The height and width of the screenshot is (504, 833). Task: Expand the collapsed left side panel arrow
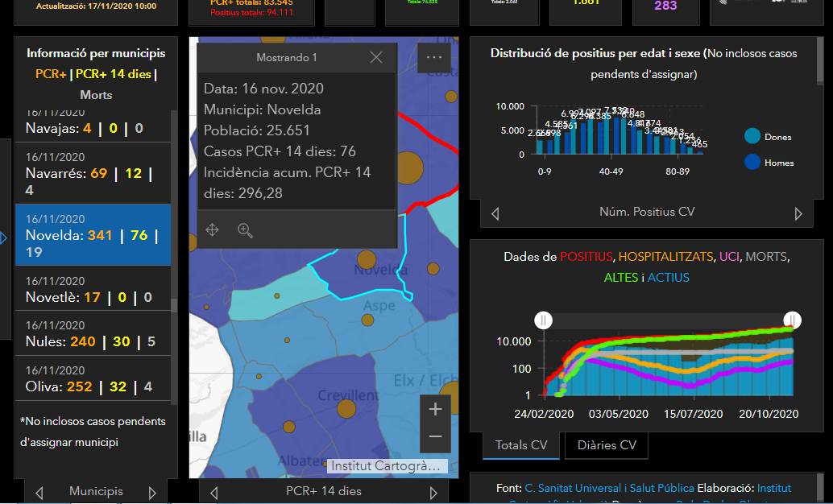point(4,238)
